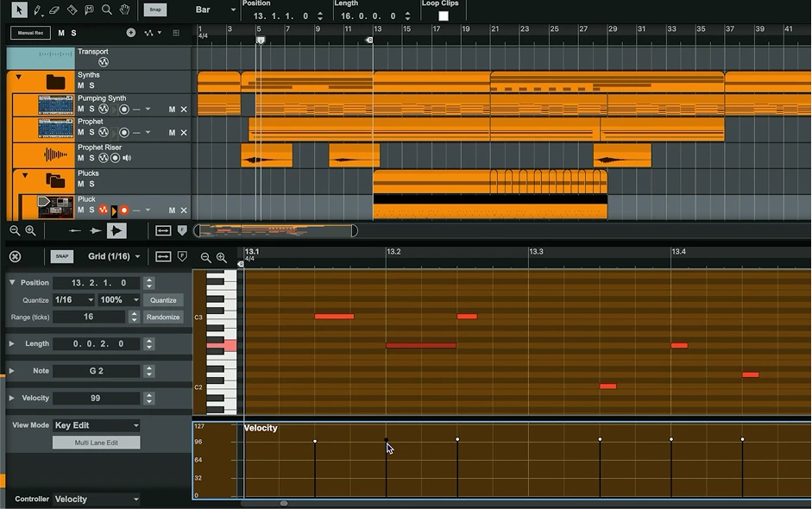The image size is (812, 509).
Task: Open the Quantize 100% strength dropdown
Action: (x=119, y=300)
